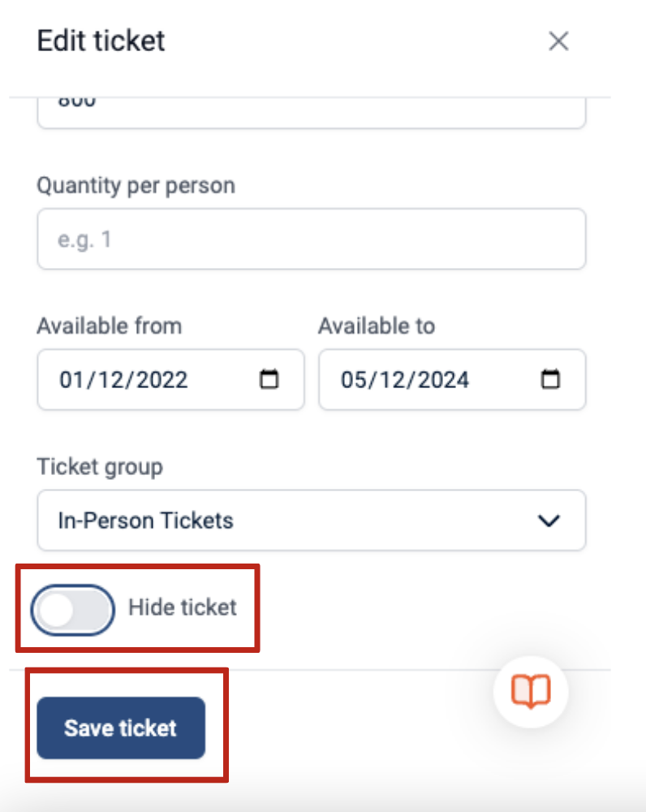Open the documentation via the floating book icon
The height and width of the screenshot is (812, 646).
[530, 691]
